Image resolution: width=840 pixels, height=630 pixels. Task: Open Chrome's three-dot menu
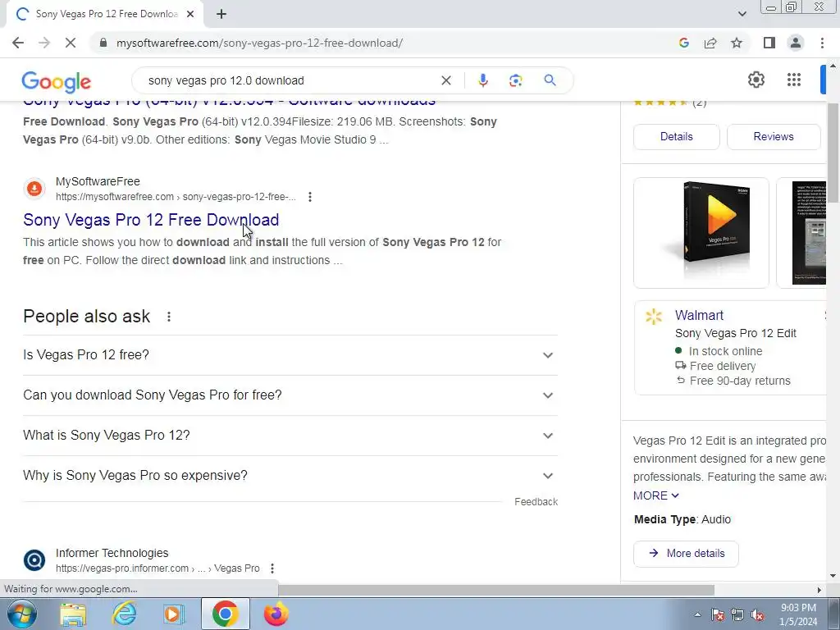tap(822, 43)
